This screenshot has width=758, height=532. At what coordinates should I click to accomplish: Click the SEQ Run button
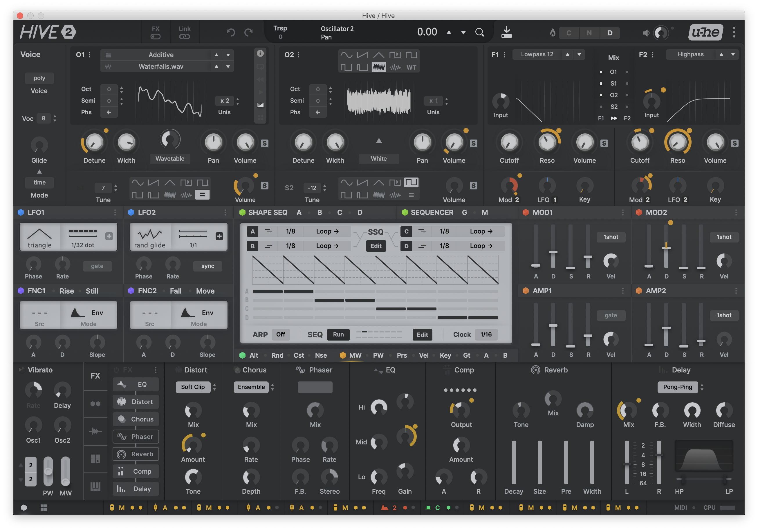coord(338,334)
